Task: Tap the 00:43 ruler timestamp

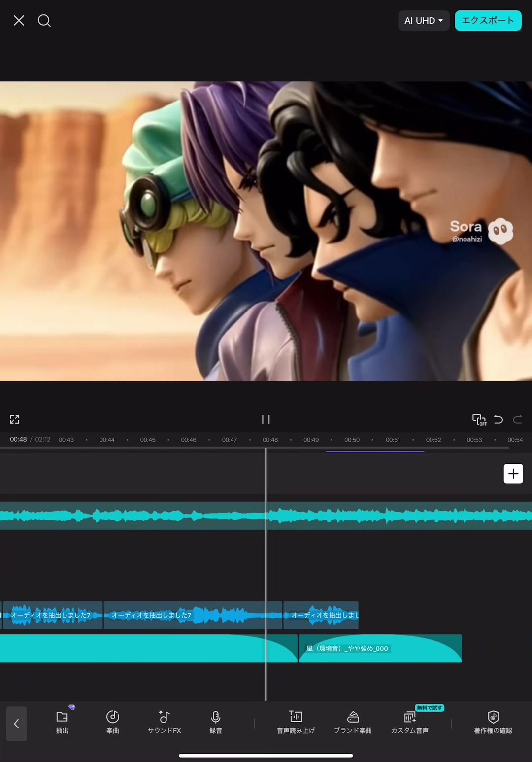Action: 66,440
